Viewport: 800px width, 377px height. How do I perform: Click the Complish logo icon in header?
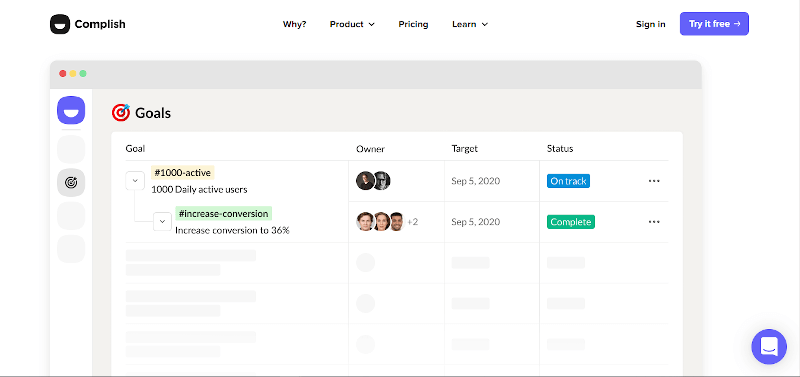(x=60, y=24)
